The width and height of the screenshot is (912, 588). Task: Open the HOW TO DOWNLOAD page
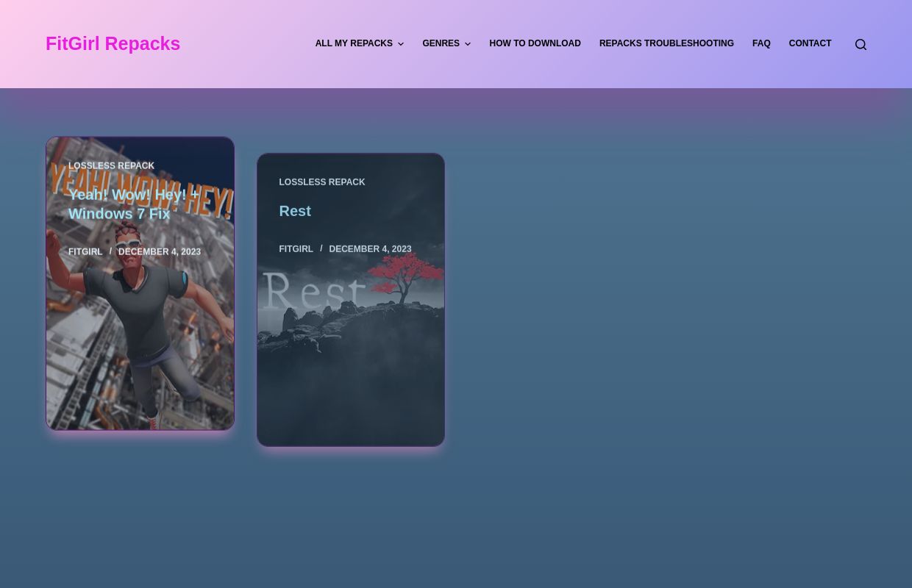tap(535, 43)
